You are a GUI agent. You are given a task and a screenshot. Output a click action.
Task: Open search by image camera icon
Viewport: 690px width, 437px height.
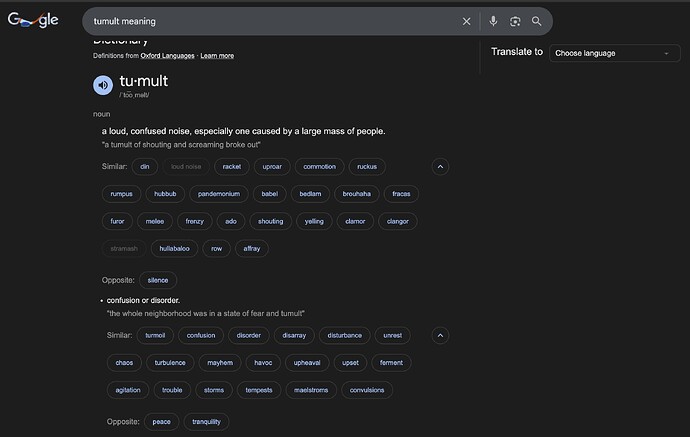point(515,21)
